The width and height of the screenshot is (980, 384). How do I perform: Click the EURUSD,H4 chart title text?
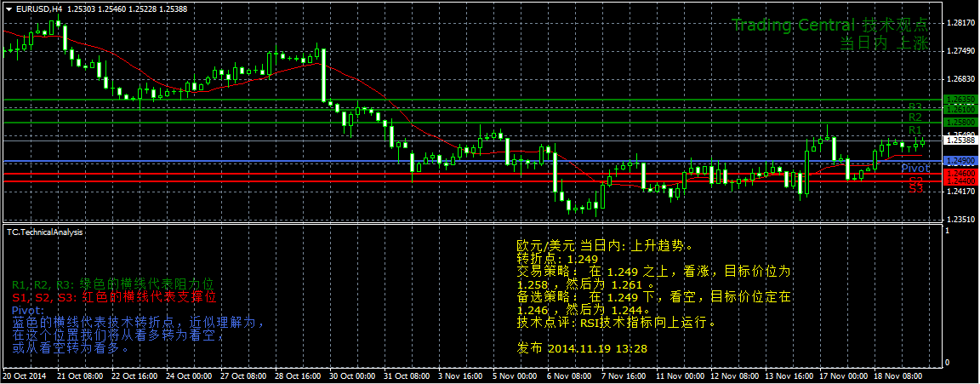coord(39,9)
